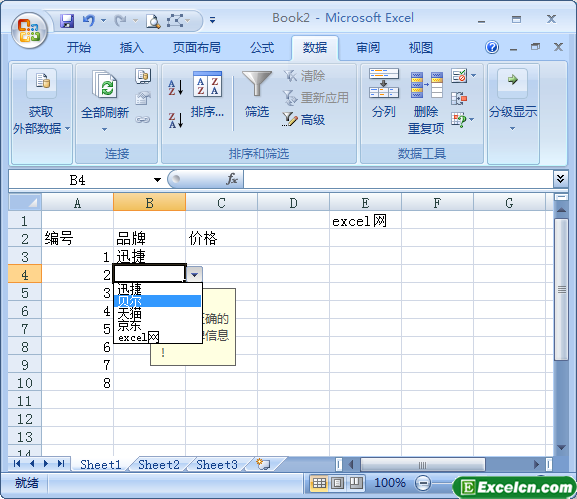This screenshot has width=577, height=499.
Task: Click the Consolidate icon
Action: 459,98
